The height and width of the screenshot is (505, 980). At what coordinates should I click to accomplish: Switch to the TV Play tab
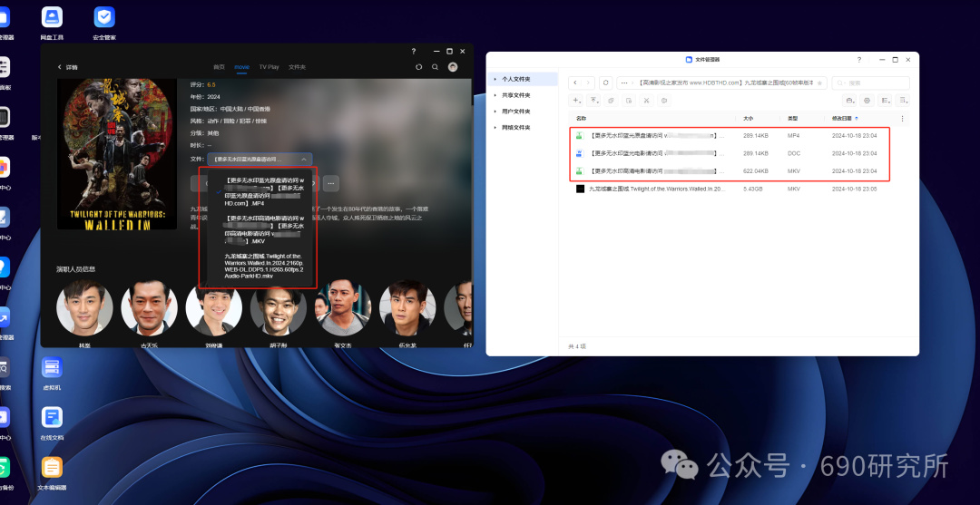[x=269, y=67]
